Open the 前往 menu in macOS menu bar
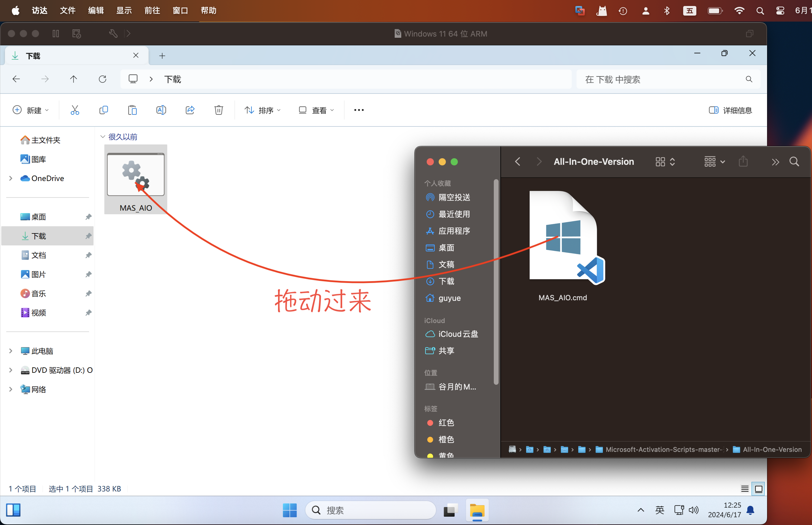Viewport: 812px width, 525px height. click(x=152, y=10)
